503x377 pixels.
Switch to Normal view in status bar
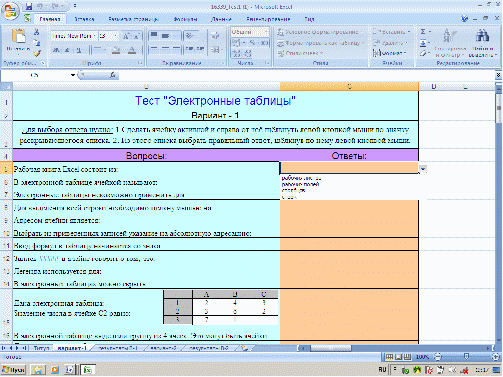[x=389, y=357]
